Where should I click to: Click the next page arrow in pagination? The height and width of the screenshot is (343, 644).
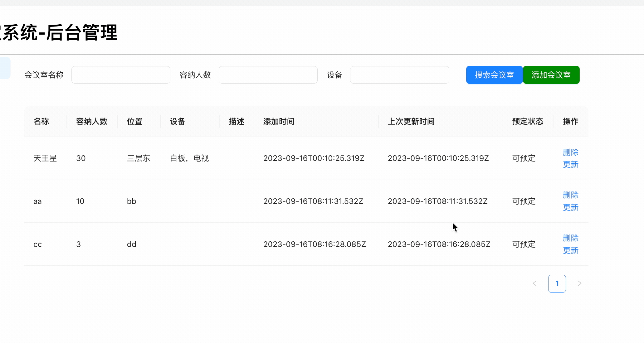coord(579,283)
